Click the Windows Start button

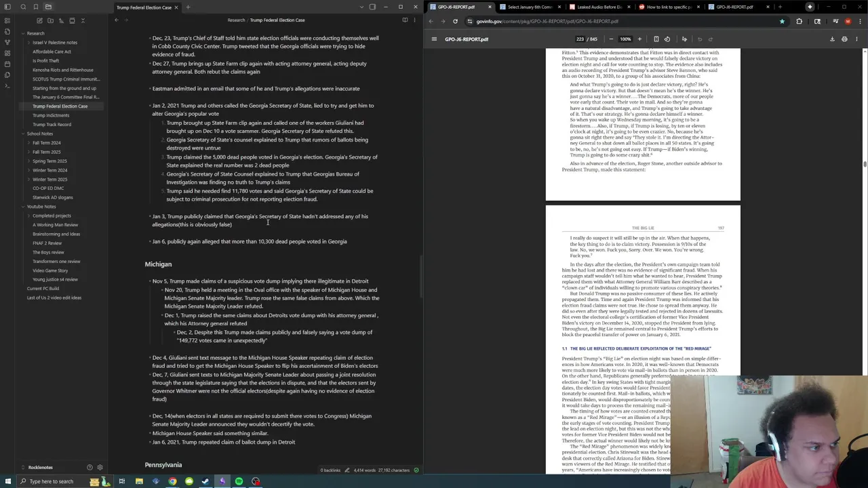(x=7, y=481)
